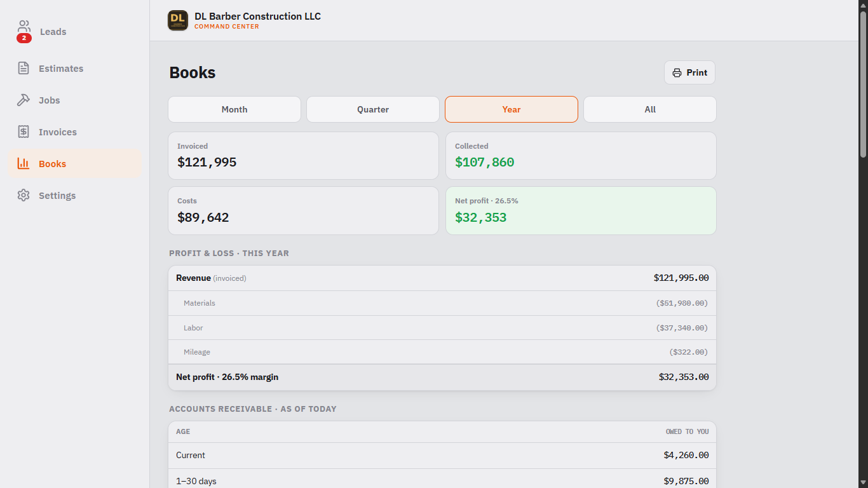Go to Jobs section
Viewport: 868px width, 488px height.
click(x=75, y=100)
